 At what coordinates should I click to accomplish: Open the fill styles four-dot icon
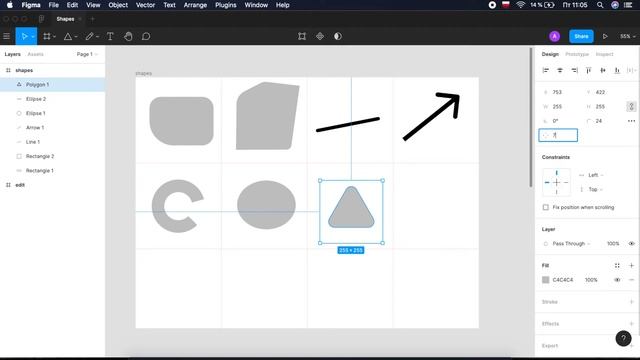point(617,266)
